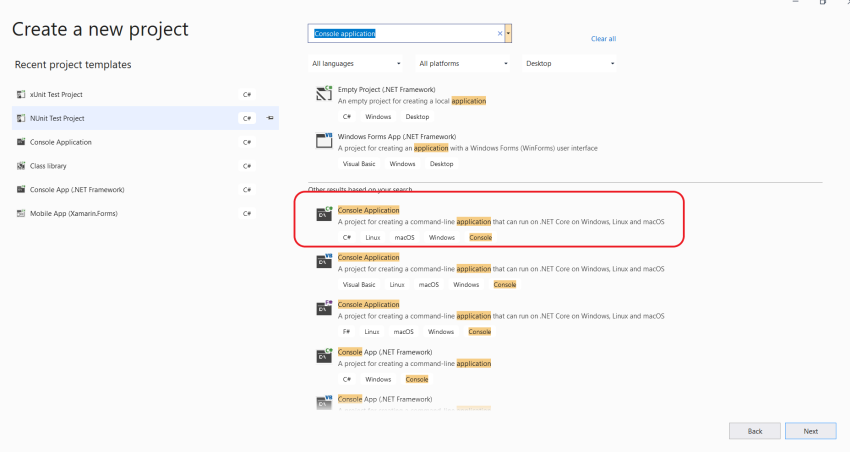Select Windows Forms App (.NET Framework) title
Viewport: 850px width, 452px height.
tap(397, 137)
